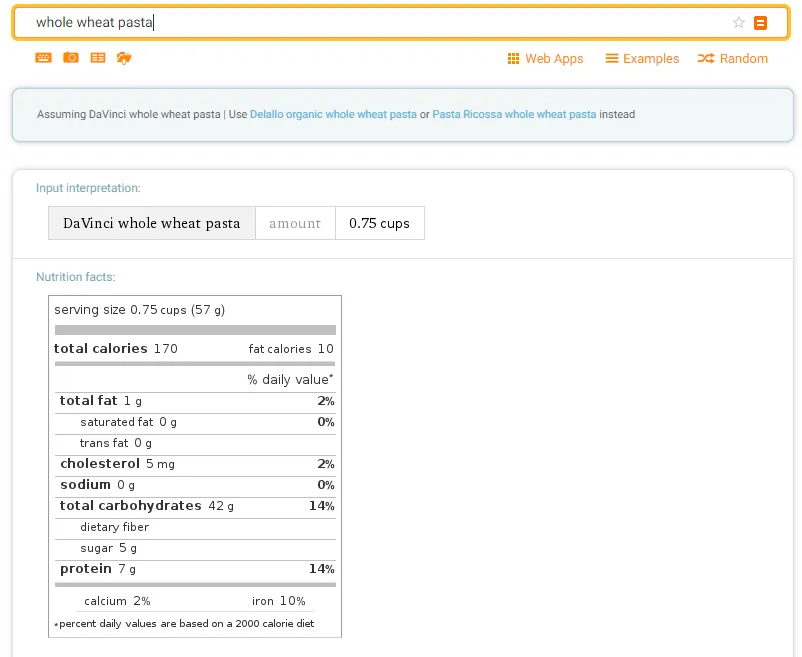Screen dimensions: 802x657
Task: Click the fat calories 10 entry
Action: click(x=291, y=349)
